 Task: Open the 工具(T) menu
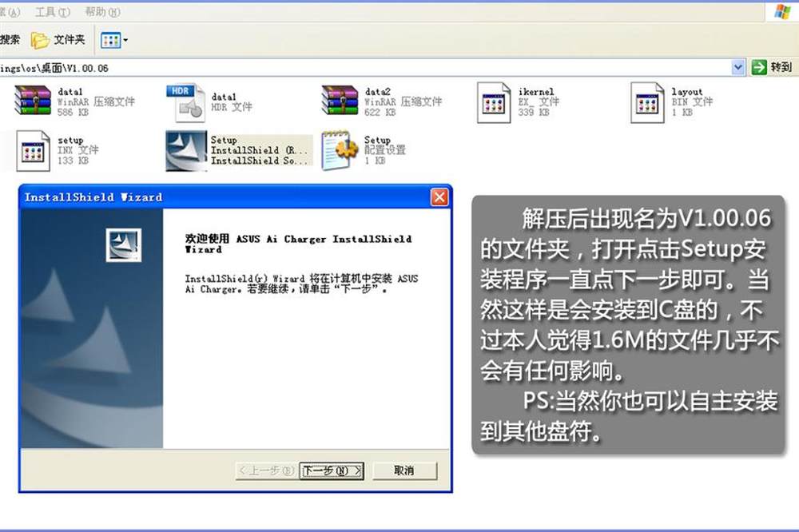point(53,12)
